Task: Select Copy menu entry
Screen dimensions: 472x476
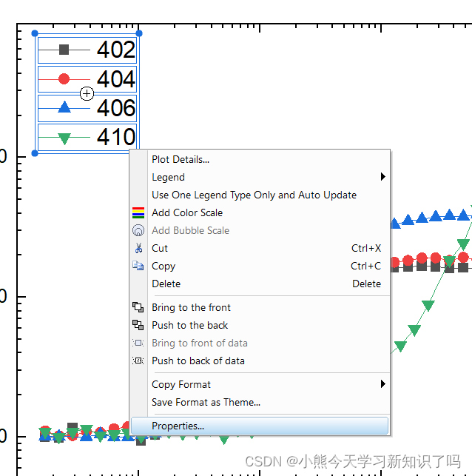Action: [x=260, y=266]
